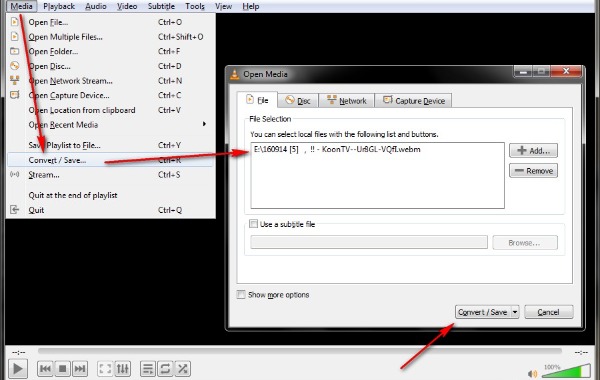Open extended settings equalizer icon
The height and width of the screenshot is (380, 600).
[x=123, y=369]
